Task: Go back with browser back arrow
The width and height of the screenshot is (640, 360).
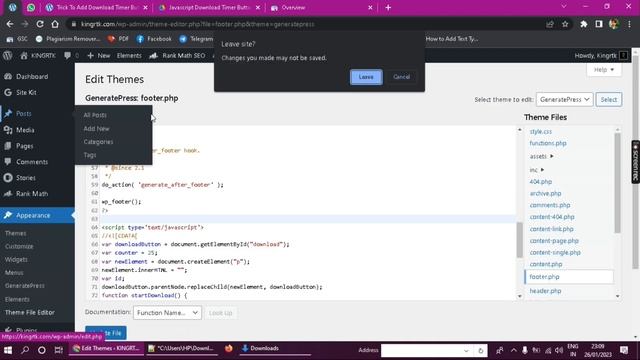Action: pos(10,24)
